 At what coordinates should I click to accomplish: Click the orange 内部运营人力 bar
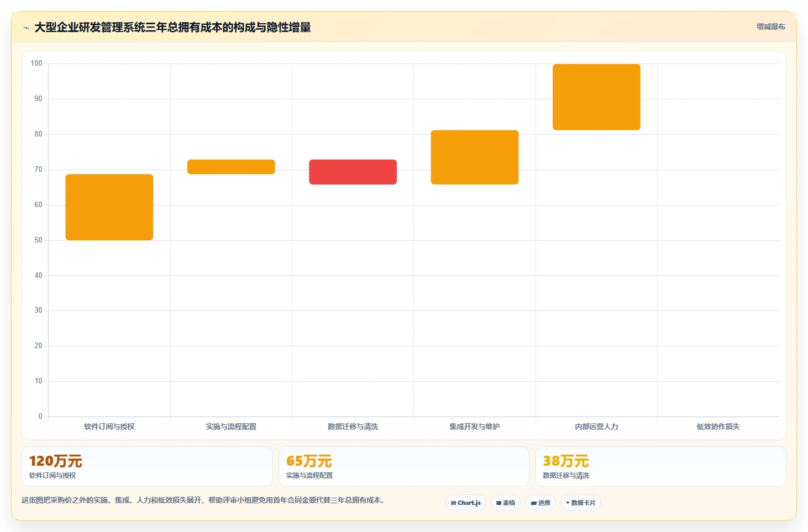pos(596,97)
